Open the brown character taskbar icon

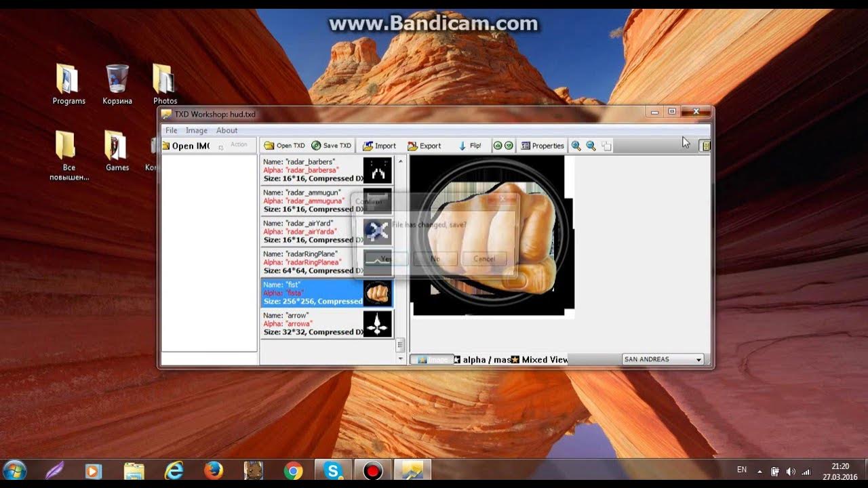click(x=253, y=470)
